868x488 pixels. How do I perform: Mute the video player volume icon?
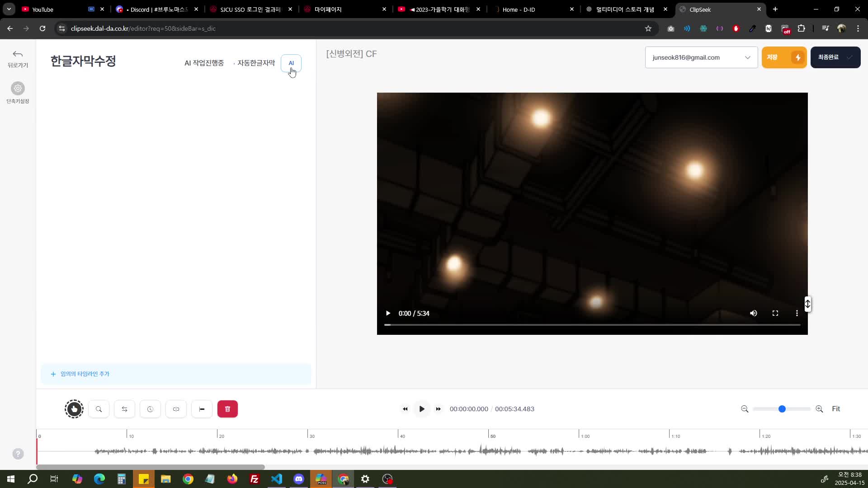coord(754,314)
